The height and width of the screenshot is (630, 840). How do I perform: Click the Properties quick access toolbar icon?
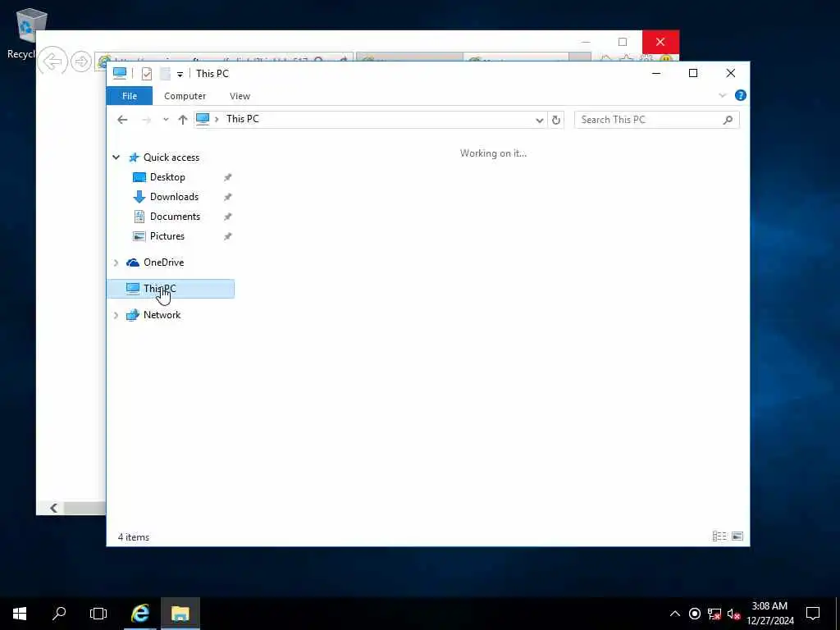(146, 74)
